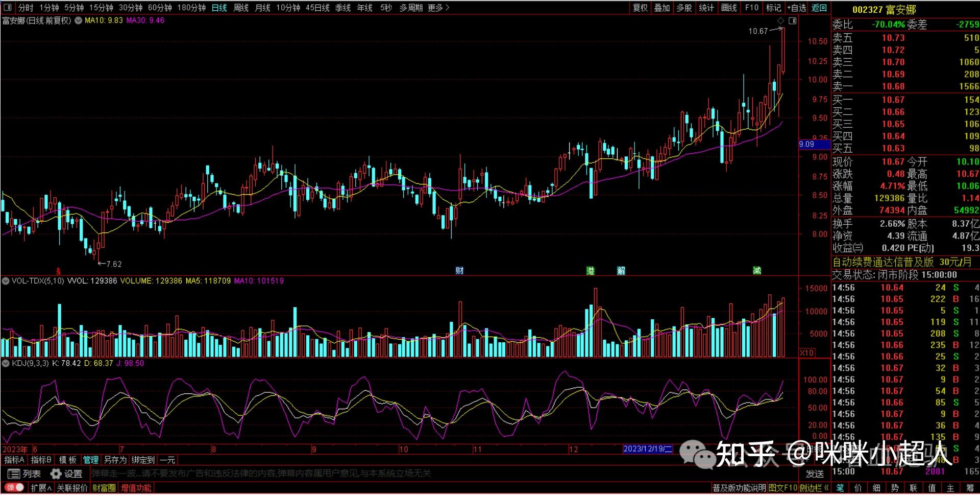The image size is (980, 495).
Task: Switch to the 15分钟 period
Action: tap(101, 8)
